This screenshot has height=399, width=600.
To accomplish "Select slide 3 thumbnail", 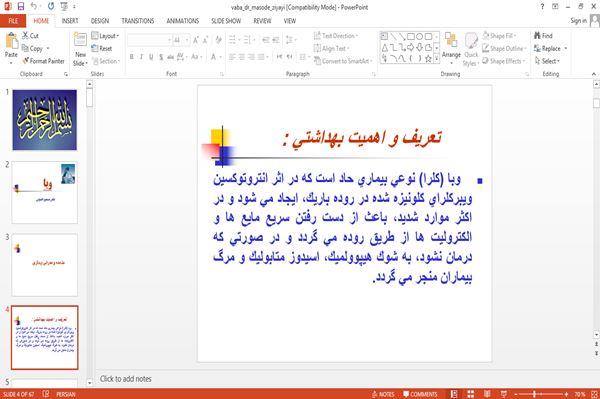I will point(44,265).
